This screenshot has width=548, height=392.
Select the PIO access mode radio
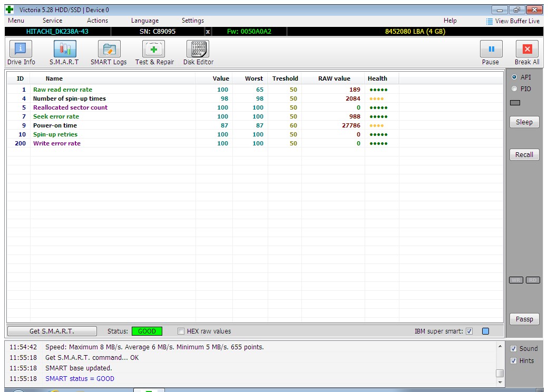pyautogui.click(x=514, y=89)
